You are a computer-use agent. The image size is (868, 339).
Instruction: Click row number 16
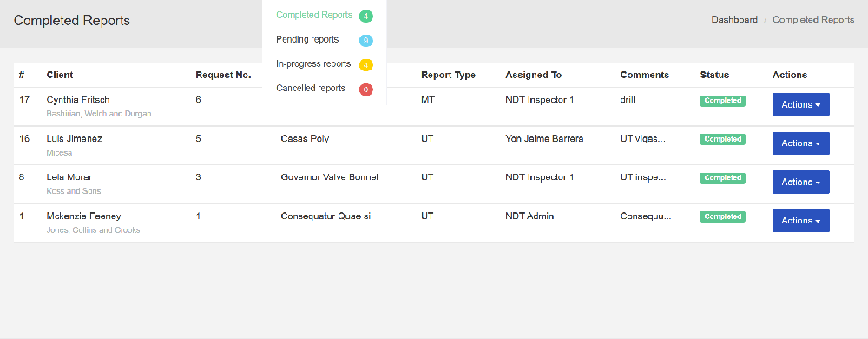point(24,139)
